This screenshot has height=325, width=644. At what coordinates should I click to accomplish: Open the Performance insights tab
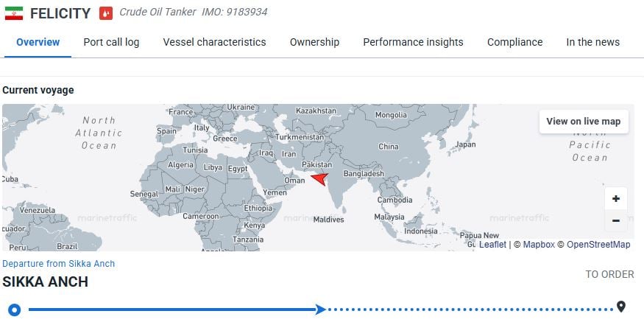coord(413,42)
